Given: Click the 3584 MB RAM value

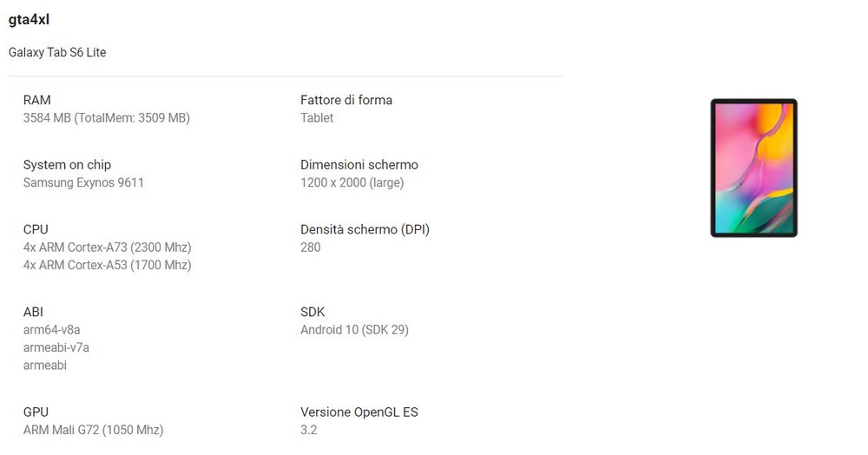Looking at the screenshot, I should (x=106, y=118).
